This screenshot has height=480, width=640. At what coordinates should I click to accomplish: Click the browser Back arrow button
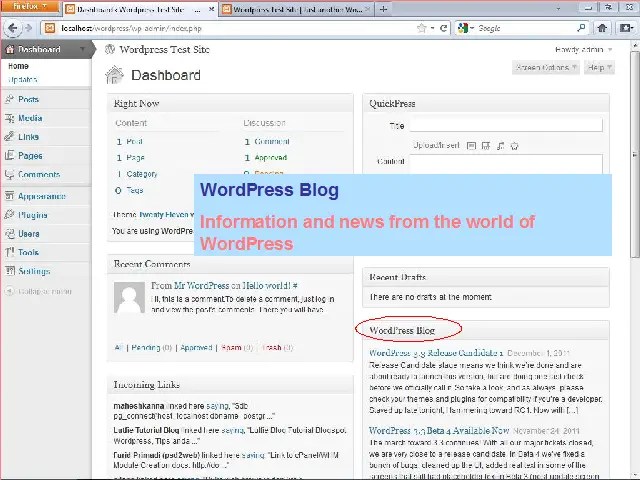(12, 28)
